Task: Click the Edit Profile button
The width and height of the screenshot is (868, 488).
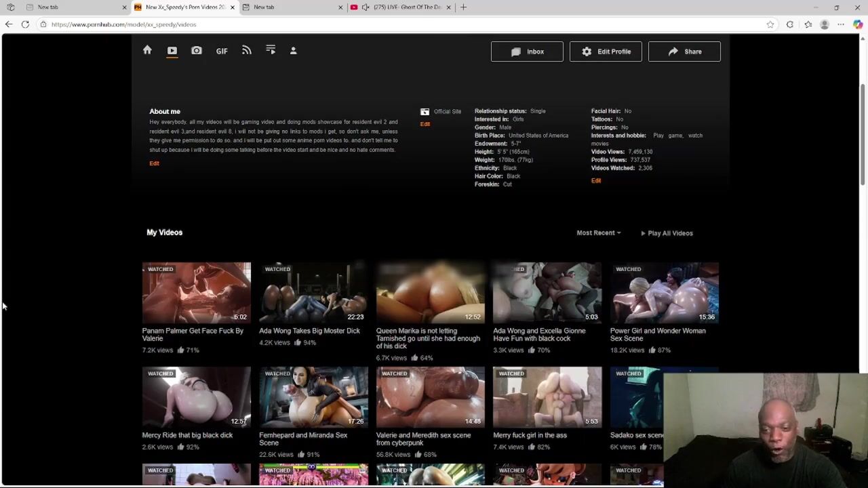Action: point(606,52)
